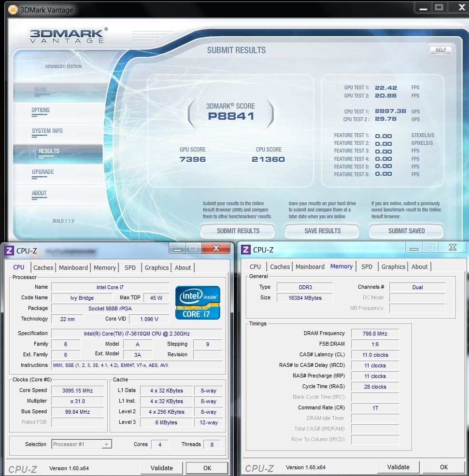Open Graphics tab in left CPU-Z window

(x=156, y=267)
